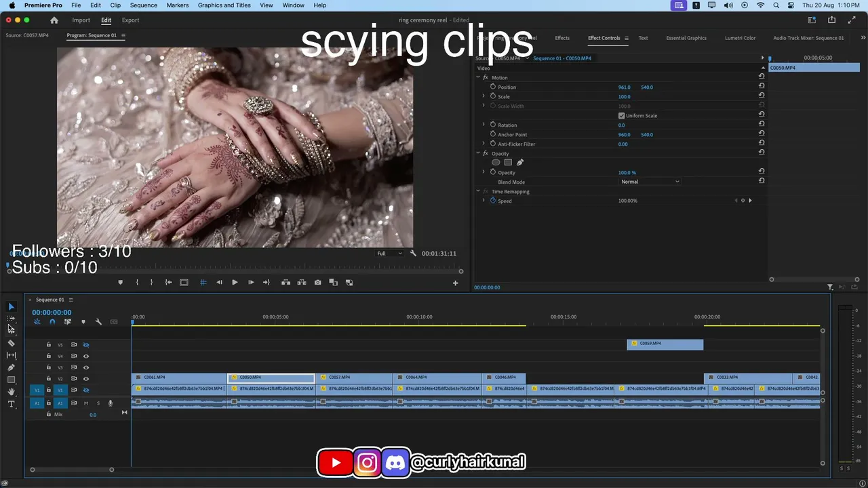Open the Graphics and Titles menu

coord(224,5)
